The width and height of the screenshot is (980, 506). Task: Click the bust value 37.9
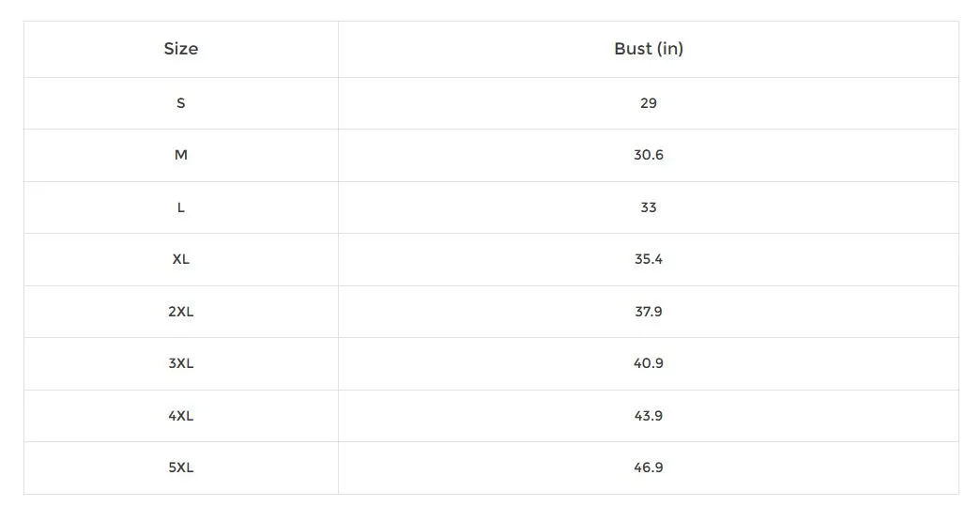pyautogui.click(x=648, y=312)
